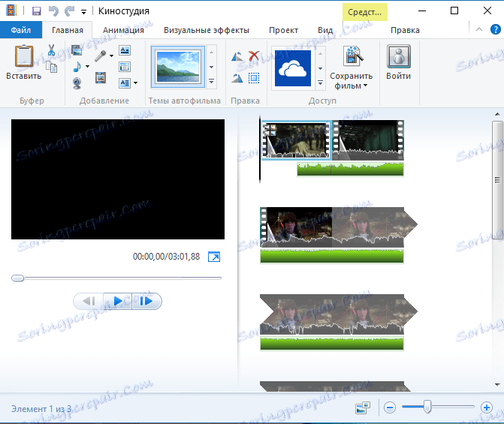This screenshot has height=424, width=504.
Task: Click the Save movie icon
Action: (352, 57)
